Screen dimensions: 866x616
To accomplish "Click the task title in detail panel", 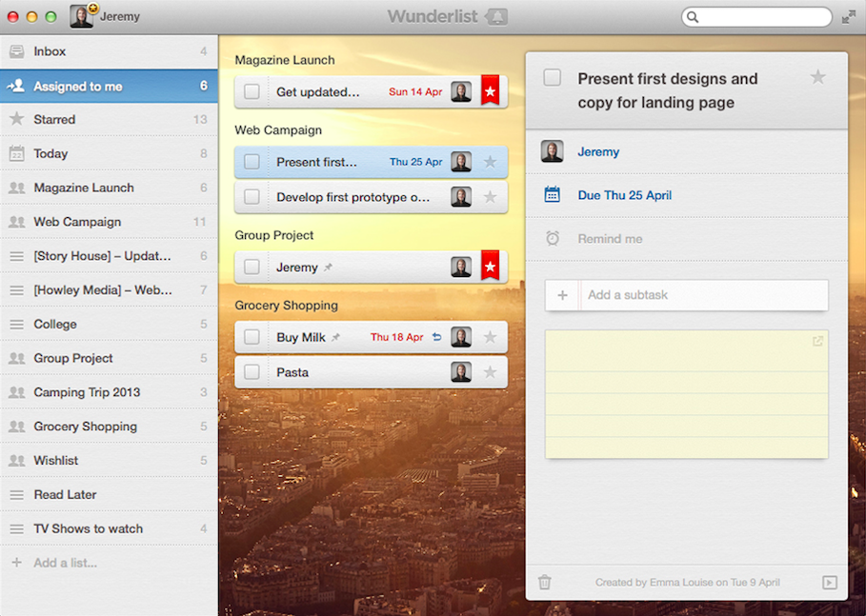I will [667, 90].
